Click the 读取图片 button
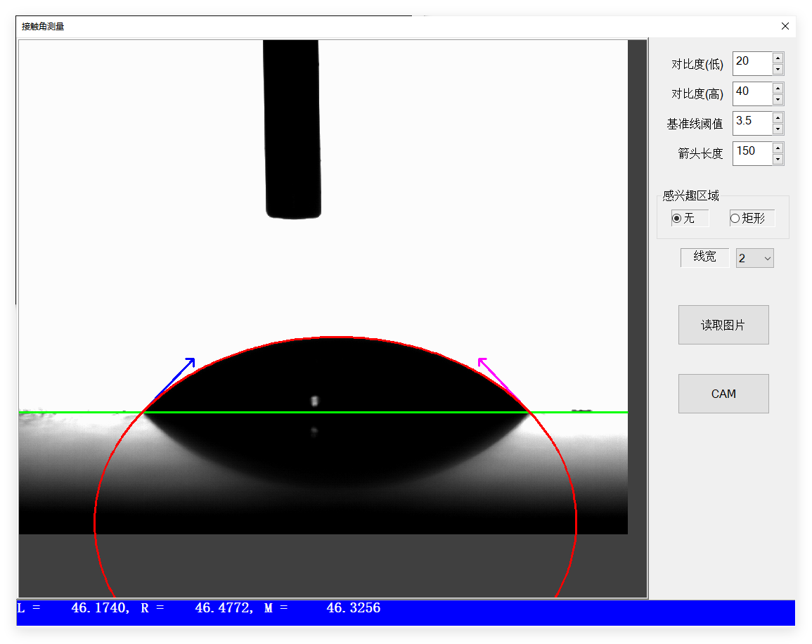 click(723, 325)
